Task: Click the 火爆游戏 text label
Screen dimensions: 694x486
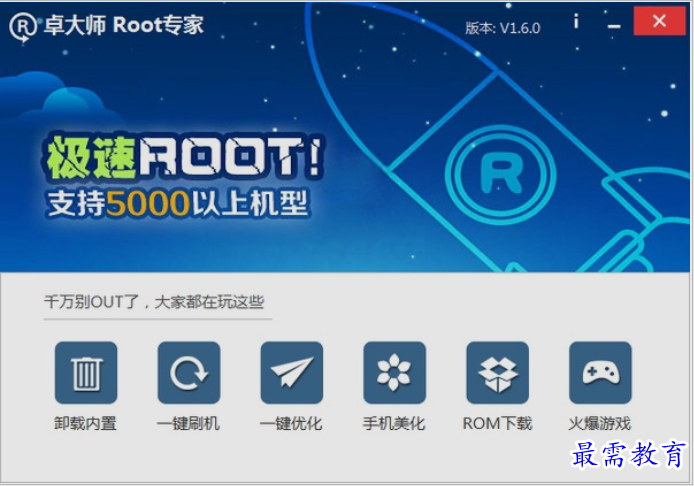Action: coord(600,424)
